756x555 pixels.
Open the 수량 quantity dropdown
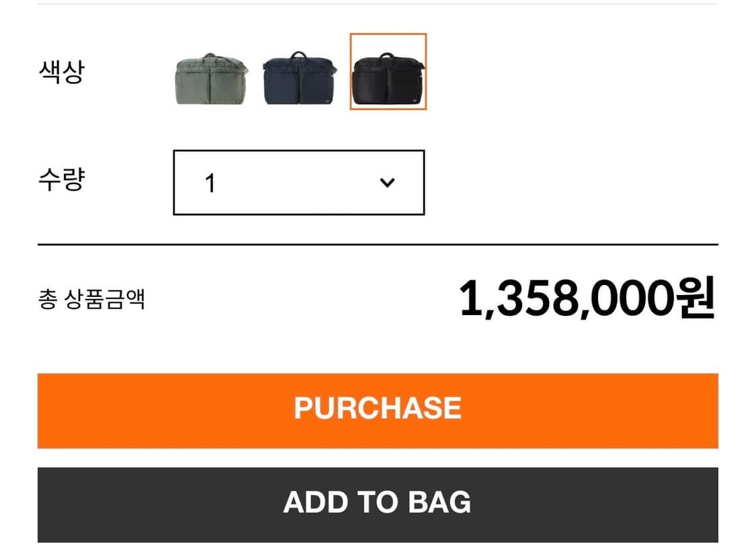298,182
